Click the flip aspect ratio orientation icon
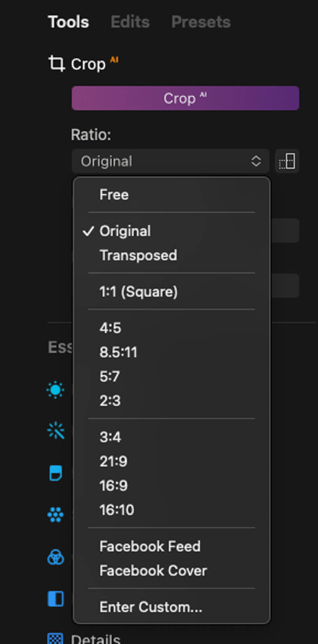Viewport: 318px width, 644px height. pyautogui.click(x=287, y=161)
